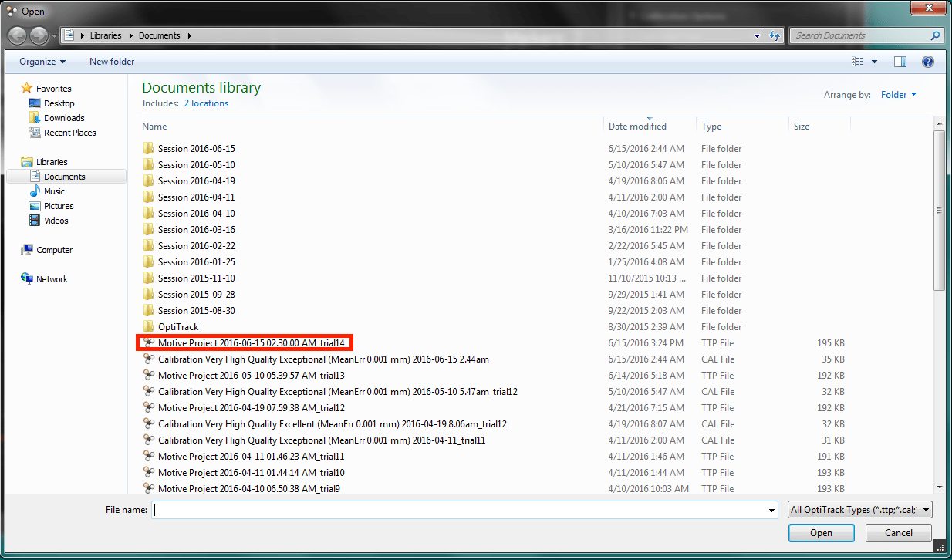Click the vertical scrollbar of file list

click(939, 211)
